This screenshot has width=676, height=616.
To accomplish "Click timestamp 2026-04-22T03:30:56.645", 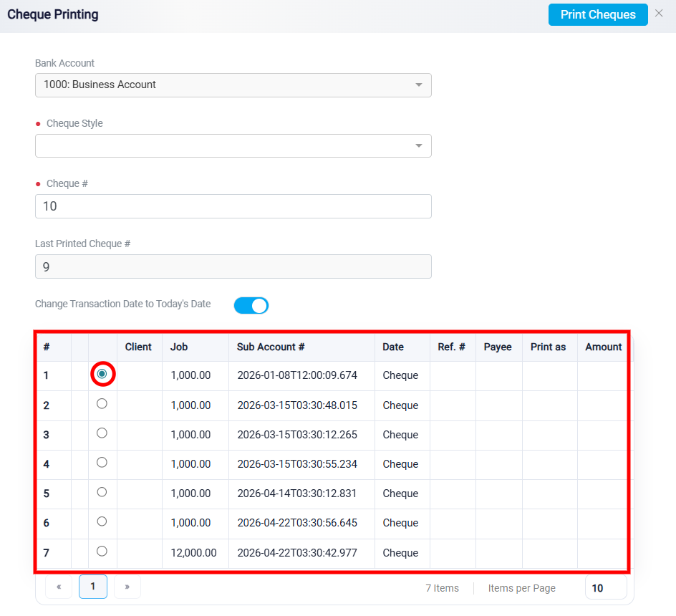I will pyautogui.click(x=297, y=523).
